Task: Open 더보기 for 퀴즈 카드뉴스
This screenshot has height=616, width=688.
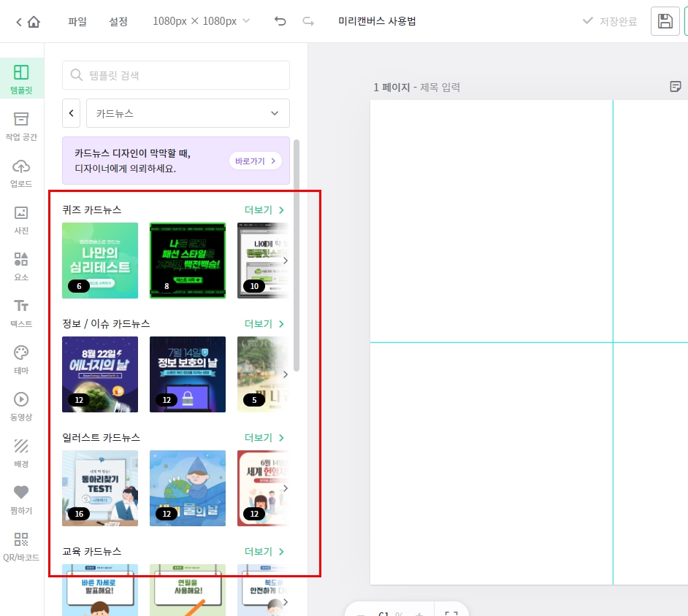Action: click(x=264, y=209)
